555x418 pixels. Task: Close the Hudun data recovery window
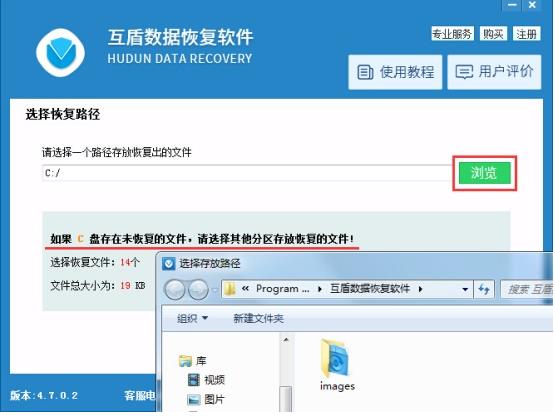click(532, 5)
